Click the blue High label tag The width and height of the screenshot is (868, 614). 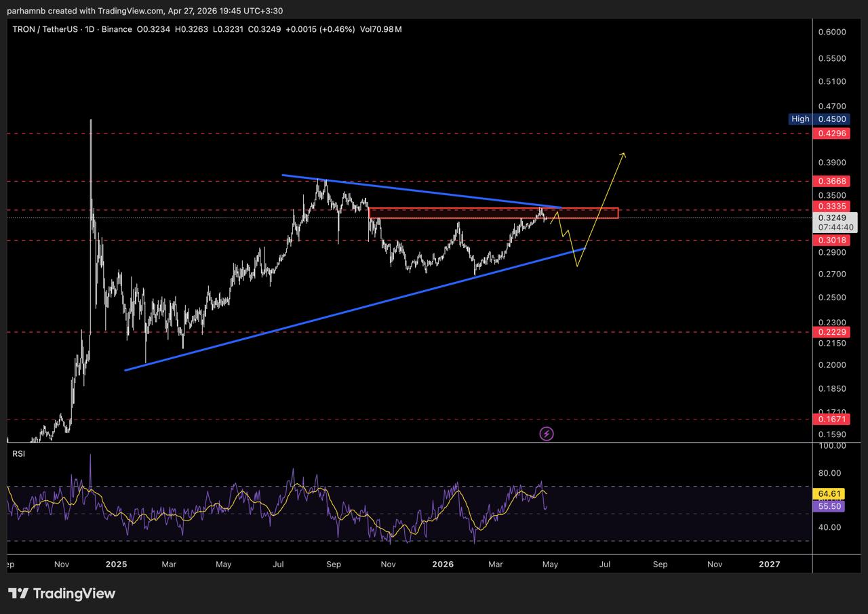click(800, 119)
